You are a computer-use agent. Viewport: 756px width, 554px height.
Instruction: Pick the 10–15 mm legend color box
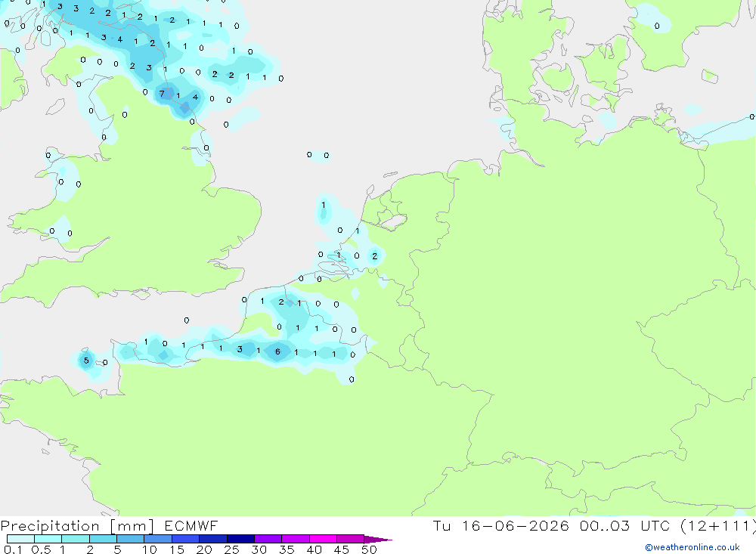158,539
